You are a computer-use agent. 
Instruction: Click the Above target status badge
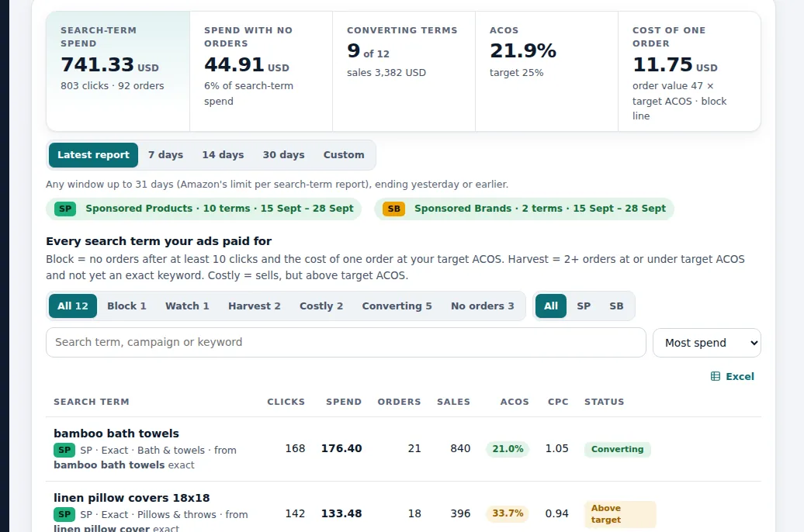click(620, 514)
